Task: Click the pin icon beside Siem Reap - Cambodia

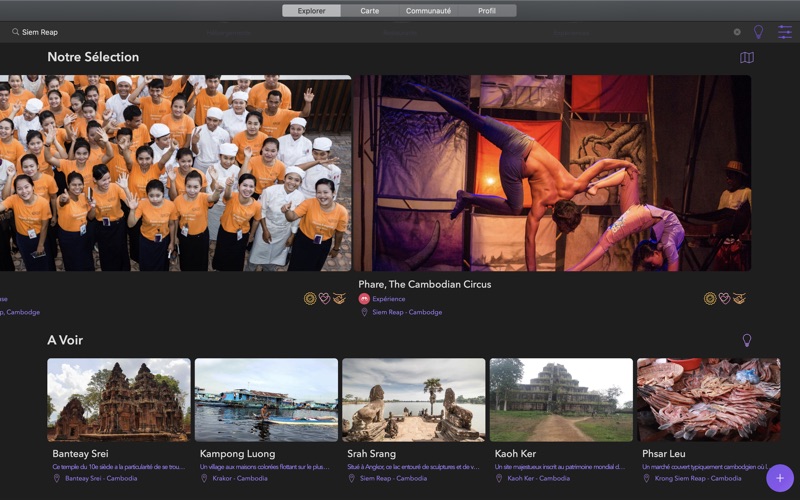Action: (x=352, y=479)
